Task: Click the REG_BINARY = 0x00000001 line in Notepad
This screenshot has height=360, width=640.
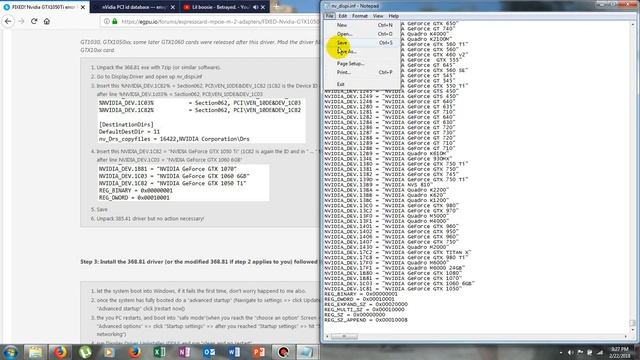Action: [x=361, y=294]
